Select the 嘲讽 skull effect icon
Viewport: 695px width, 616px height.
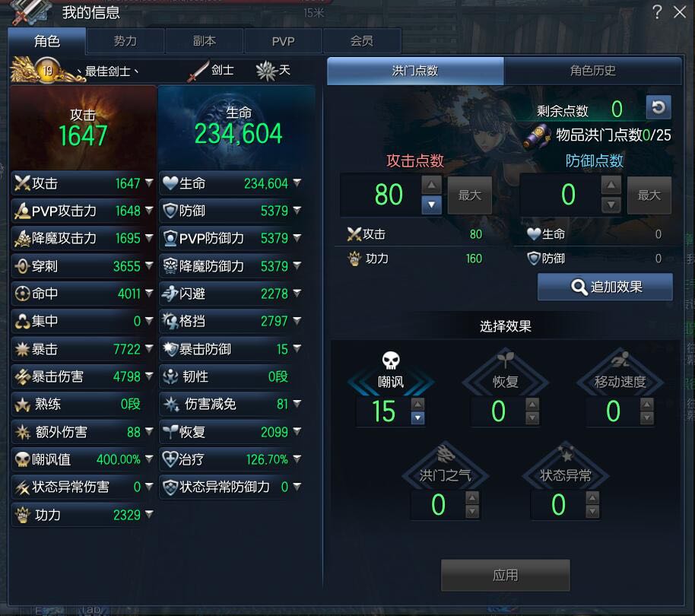point(391,360)
